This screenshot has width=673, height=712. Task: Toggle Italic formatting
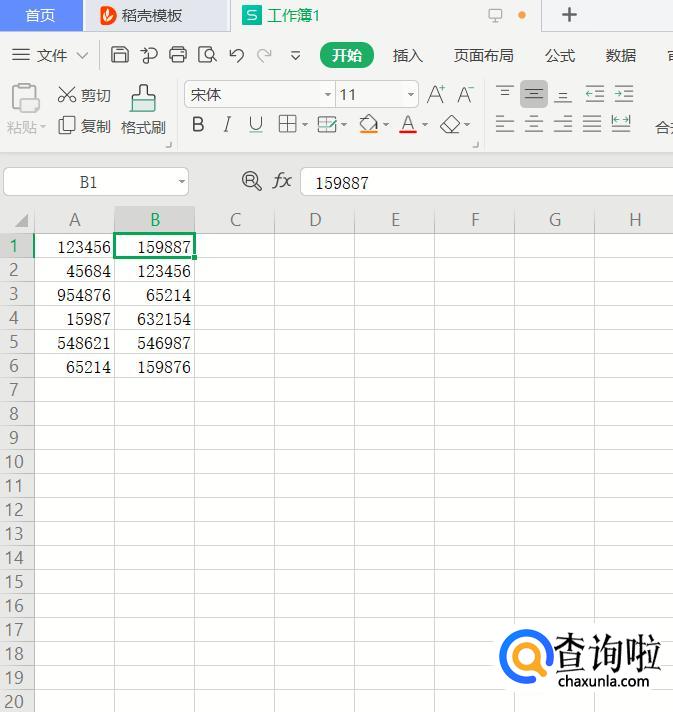click(x=227, y=125)
